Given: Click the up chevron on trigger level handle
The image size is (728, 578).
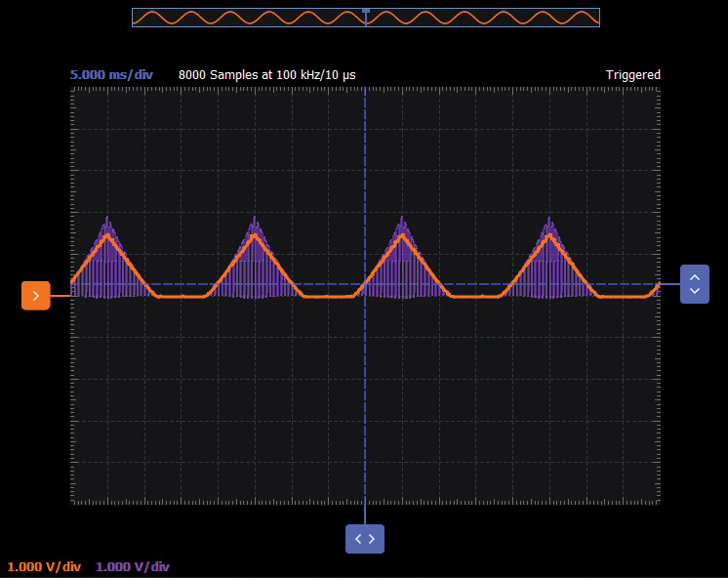Looking at the screenshot, I should tap(695, 277).
